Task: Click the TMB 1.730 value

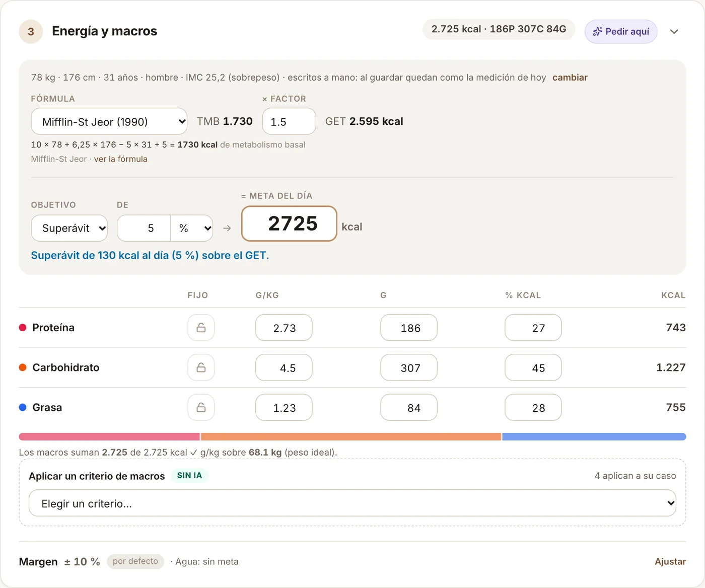Action: [225, 121]
